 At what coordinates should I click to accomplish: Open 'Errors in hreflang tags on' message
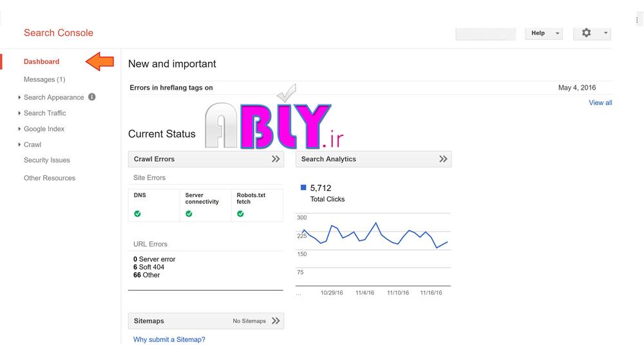point(171,88)
